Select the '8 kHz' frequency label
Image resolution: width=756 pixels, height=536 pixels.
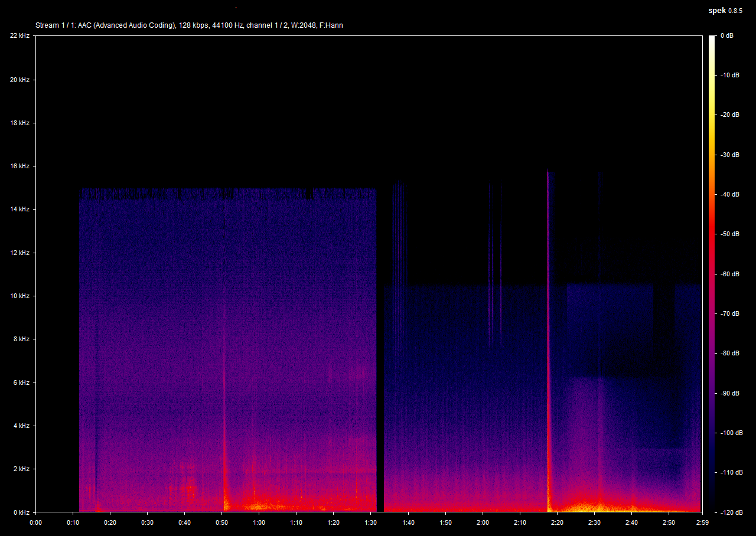[x=21, y=339]
